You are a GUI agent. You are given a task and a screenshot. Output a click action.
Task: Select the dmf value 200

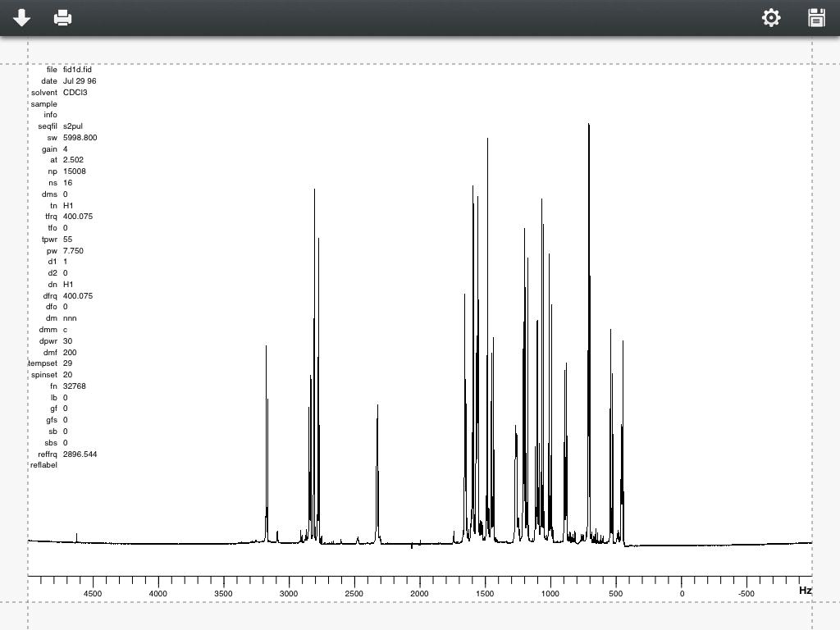[x=70, y=353]
